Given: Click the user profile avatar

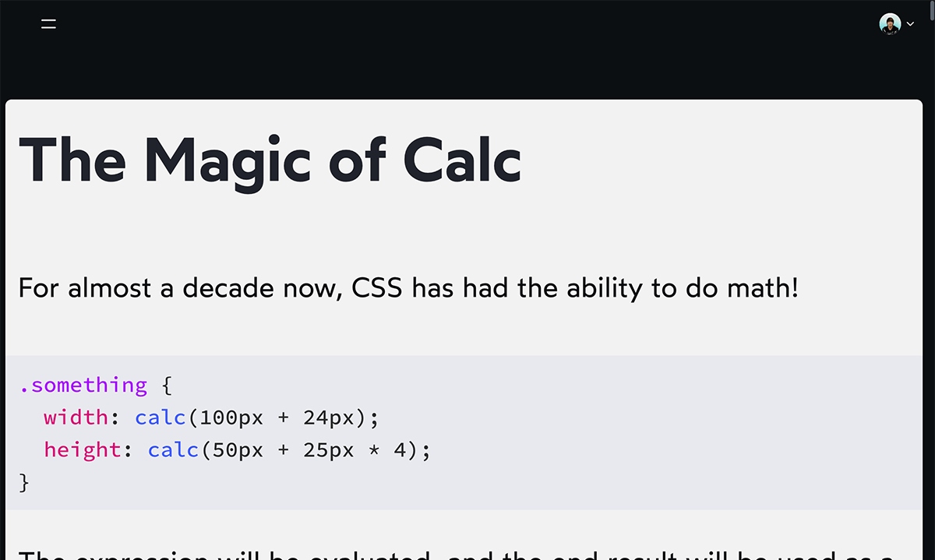Looking at the screenshot, I should click(890, 24).
